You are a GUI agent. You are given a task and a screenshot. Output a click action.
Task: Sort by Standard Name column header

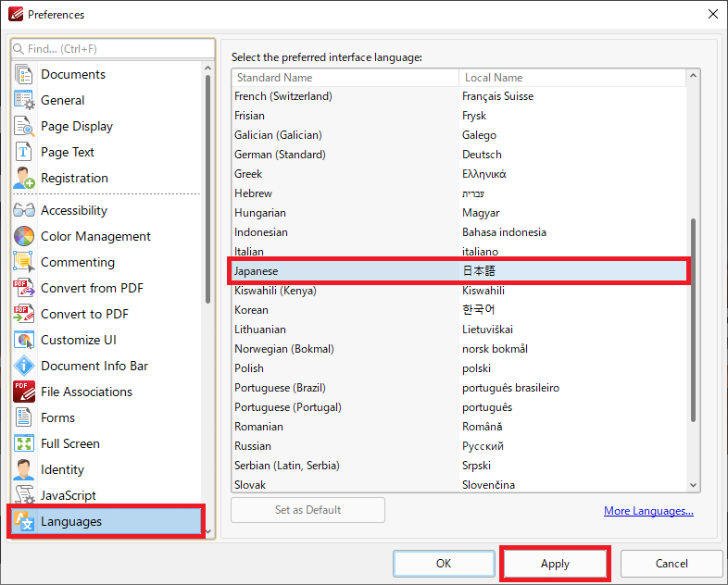point(345,78)
